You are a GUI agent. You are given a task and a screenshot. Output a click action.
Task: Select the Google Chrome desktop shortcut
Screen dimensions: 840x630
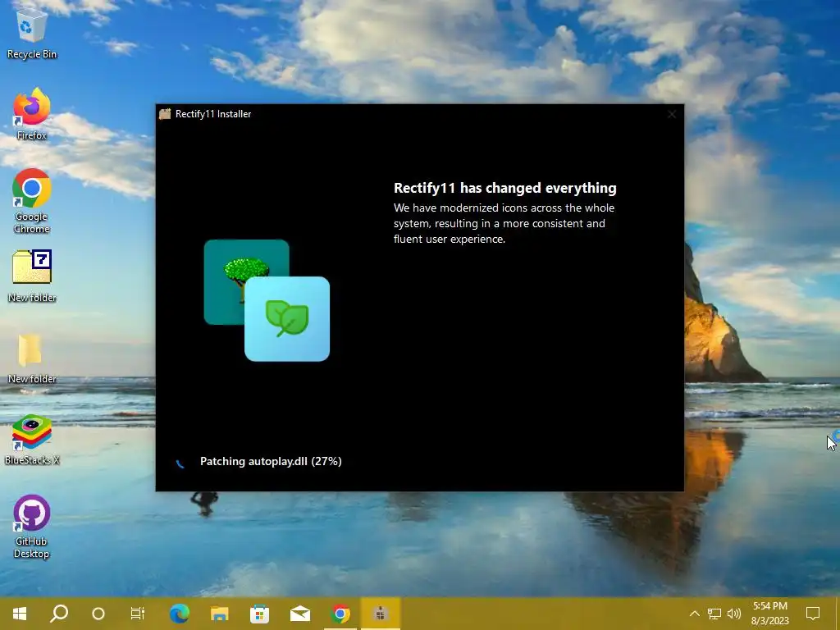[31, 201]
